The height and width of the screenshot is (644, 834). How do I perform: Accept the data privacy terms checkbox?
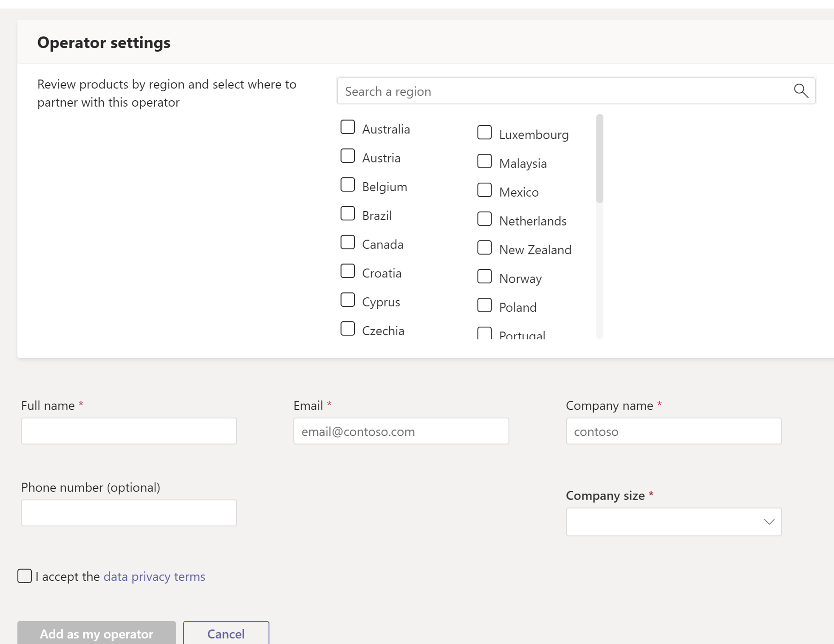point(25,576)
